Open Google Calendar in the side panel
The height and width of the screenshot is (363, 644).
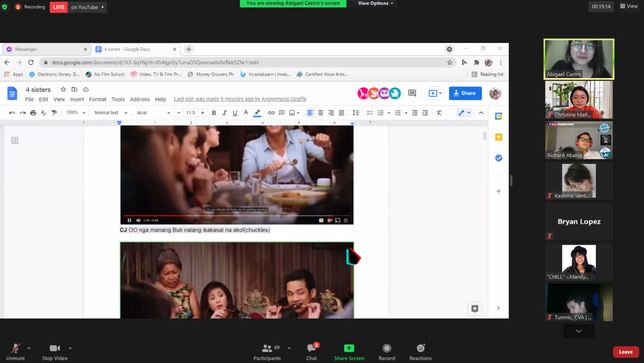pos(499,116)
